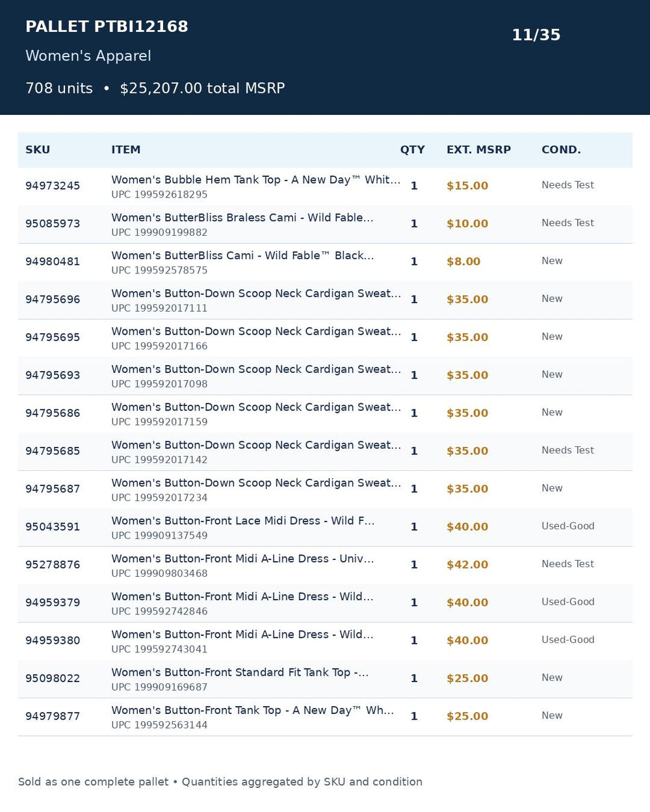Select the Women's Bubble Hem Tank Top item
The width and height of the screenshot is (650, 812).
pos(256,180)
